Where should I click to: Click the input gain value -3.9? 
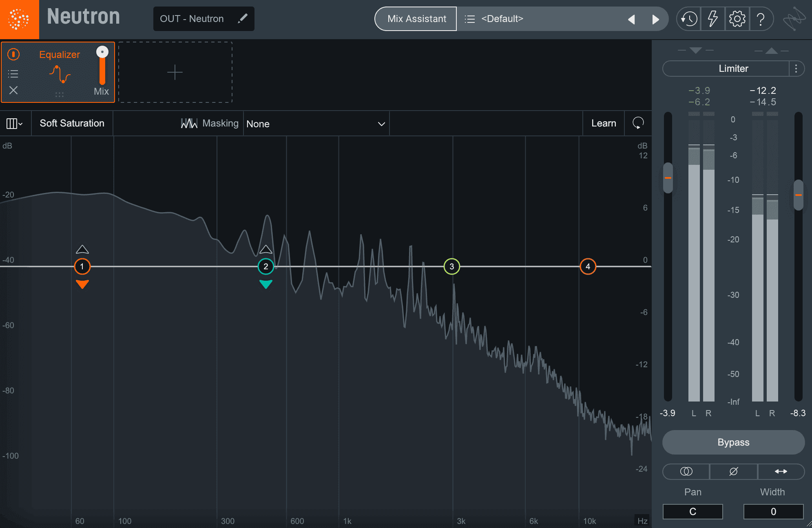pyautogui.click(x=668, y=413)
